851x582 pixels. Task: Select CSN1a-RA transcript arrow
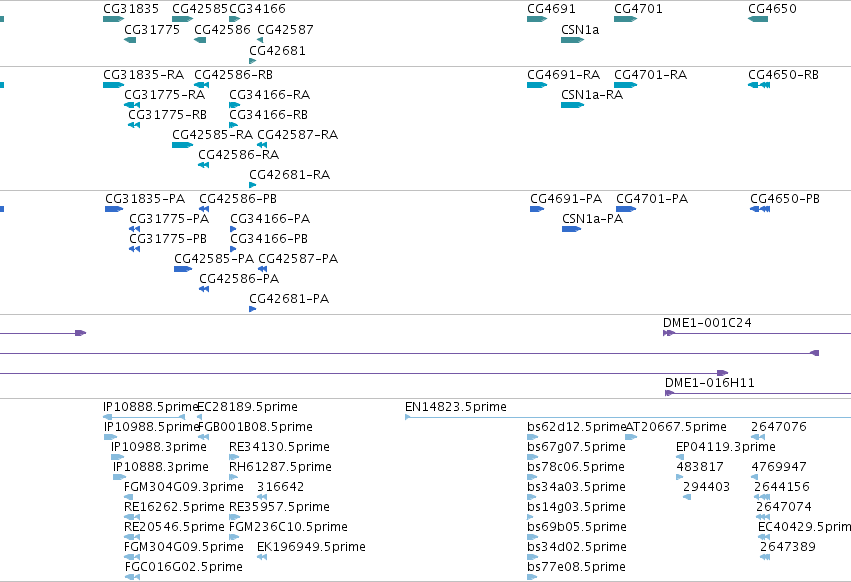coord(573,105)
